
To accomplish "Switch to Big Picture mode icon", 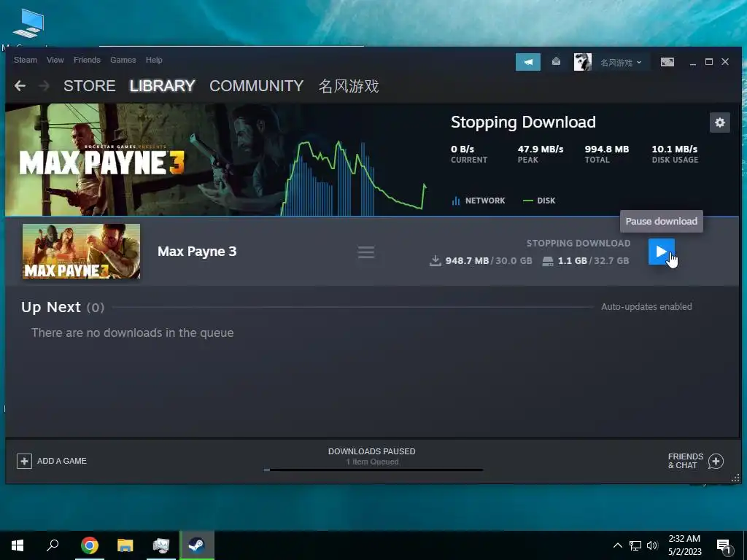I will click(x=667, y=62).
